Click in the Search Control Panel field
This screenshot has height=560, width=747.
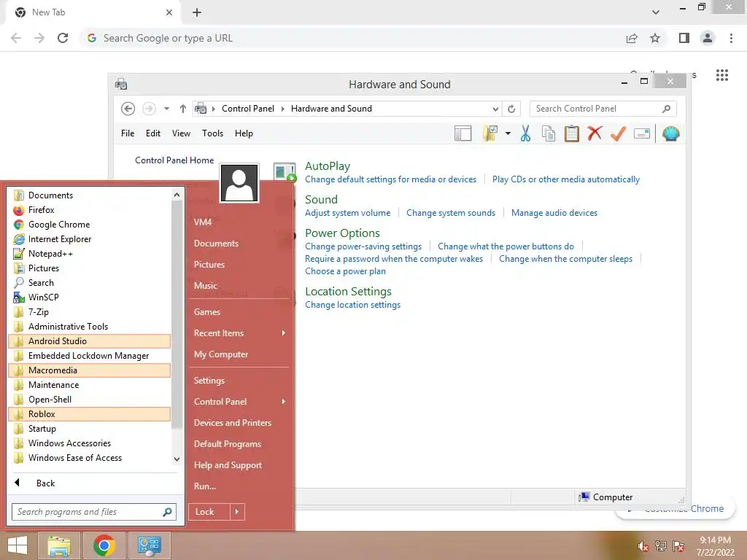pyautogui.click(x=603, y=109)
